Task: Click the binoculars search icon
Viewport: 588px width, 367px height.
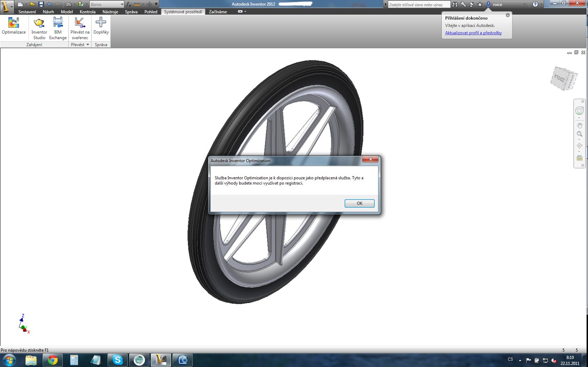Action: click(x=455, y=4)
